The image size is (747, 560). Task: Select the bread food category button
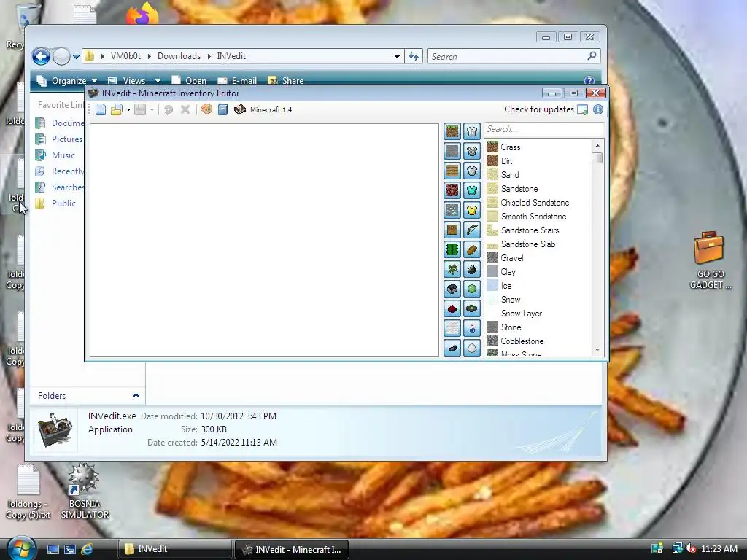coord(472,249)
